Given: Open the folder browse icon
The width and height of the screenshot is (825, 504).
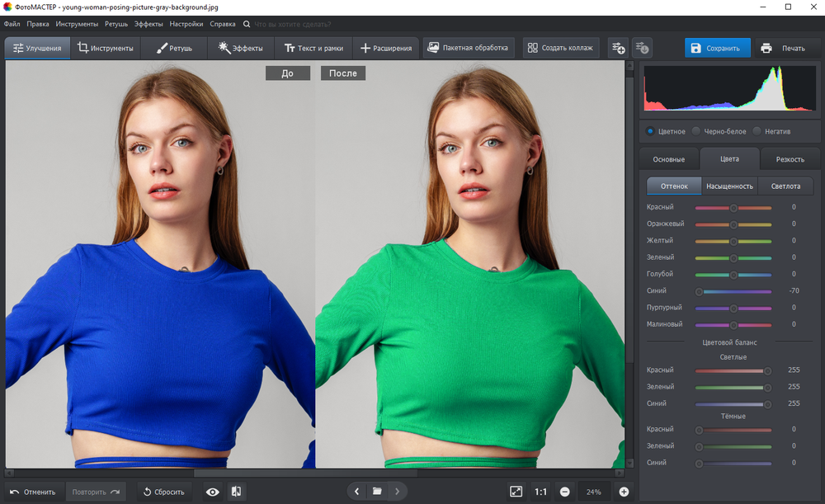Looking at the screenshot, I should (x=377, y=492).
